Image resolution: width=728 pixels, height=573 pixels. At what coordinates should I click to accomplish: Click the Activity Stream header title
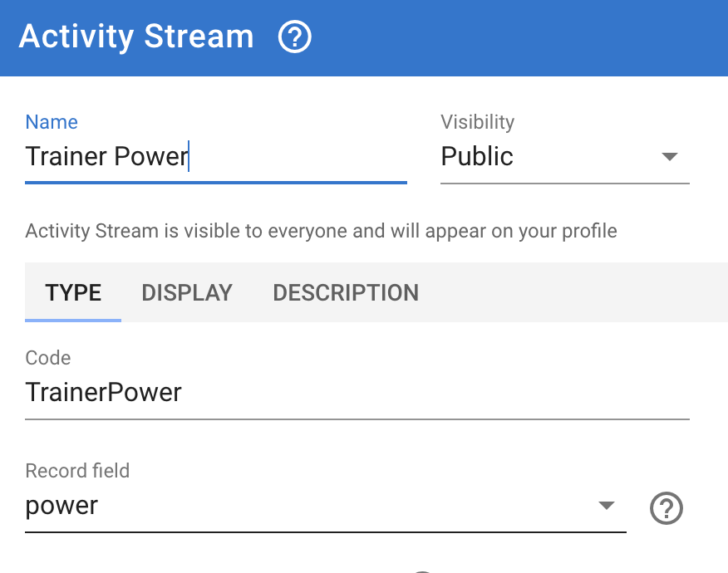tap(136, 37)
